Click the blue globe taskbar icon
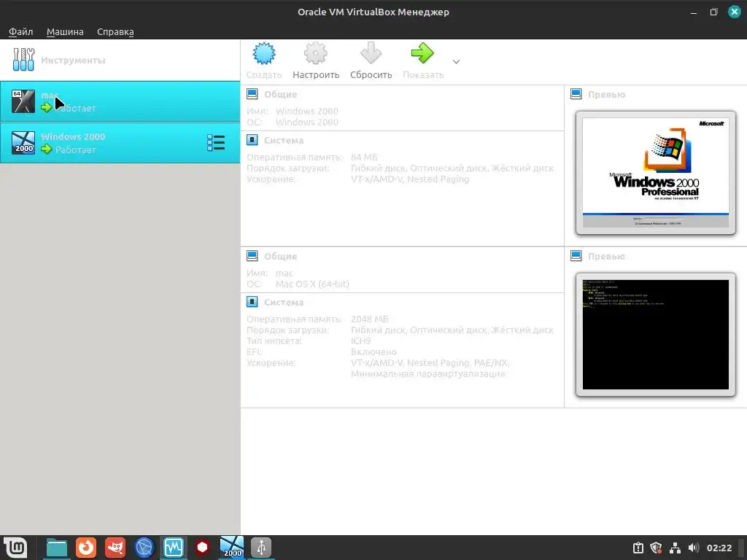Image resolution: width=747 pixels, height=560 pixels. [144, 548]
